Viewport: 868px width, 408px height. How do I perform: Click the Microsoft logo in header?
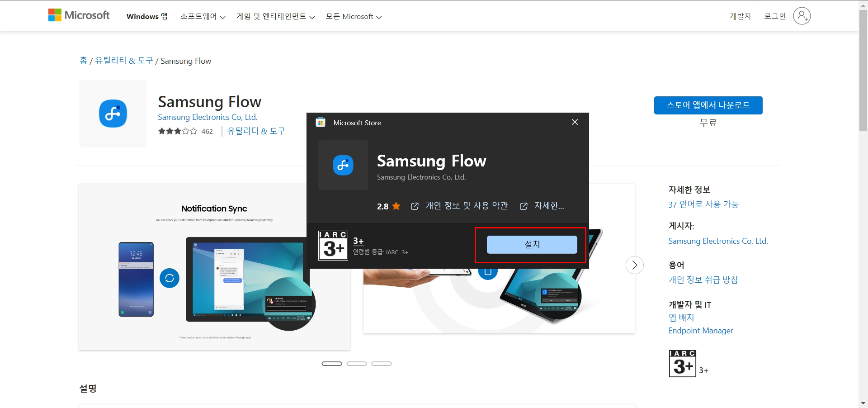point(79,15)
